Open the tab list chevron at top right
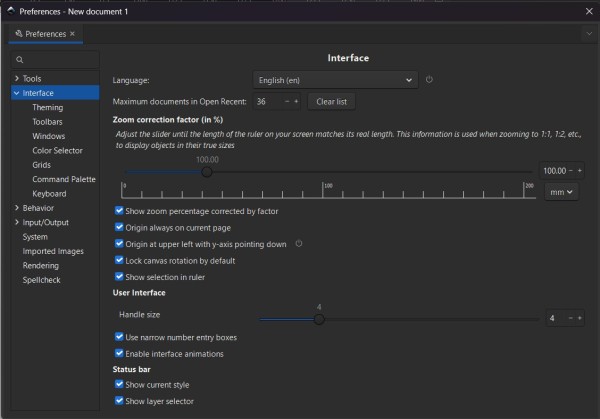The height and width of the screenshot is (419, 600). (589, 34)
